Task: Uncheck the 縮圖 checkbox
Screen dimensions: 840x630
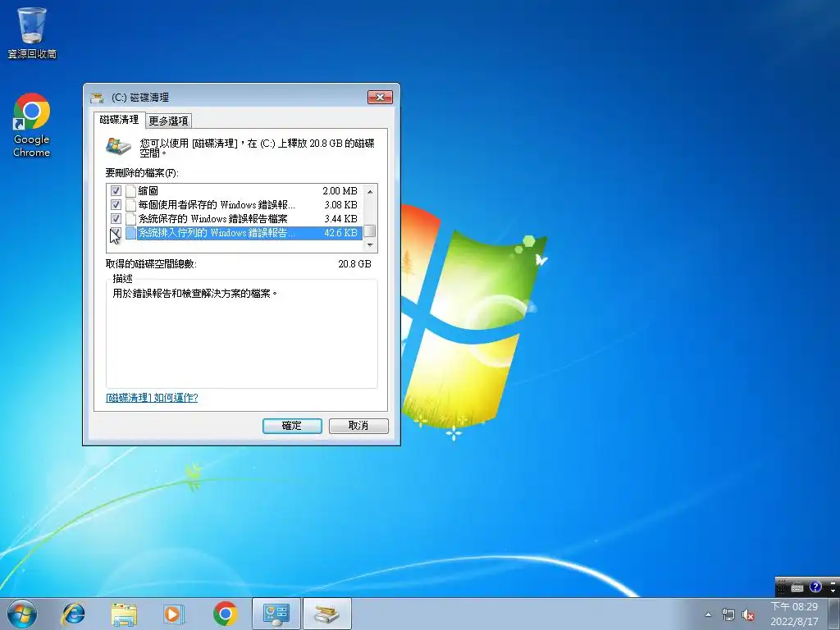Action: 116,190
